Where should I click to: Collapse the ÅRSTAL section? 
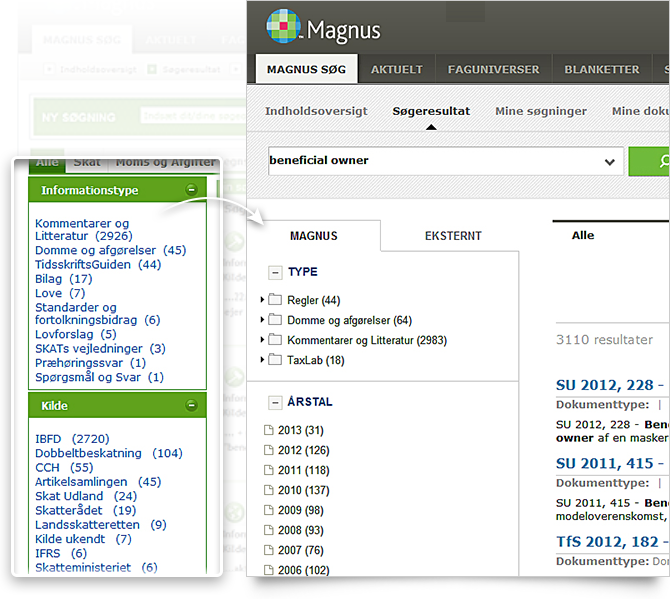[275, 402]
